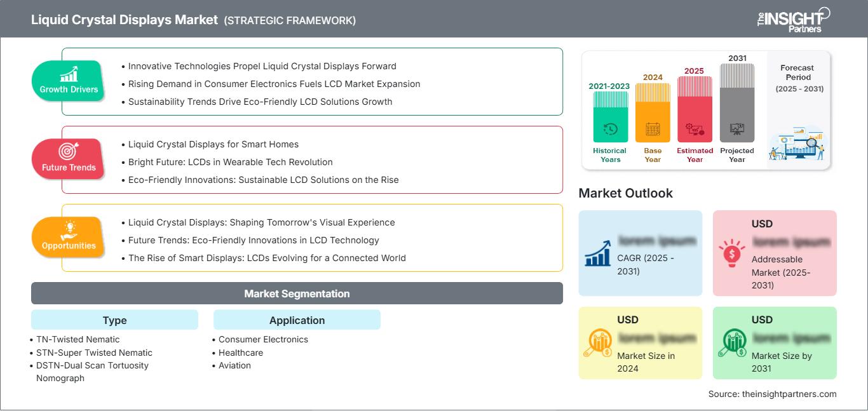Select the Opportunities orange label
The image size is (868, 411).
click(69, 236)
